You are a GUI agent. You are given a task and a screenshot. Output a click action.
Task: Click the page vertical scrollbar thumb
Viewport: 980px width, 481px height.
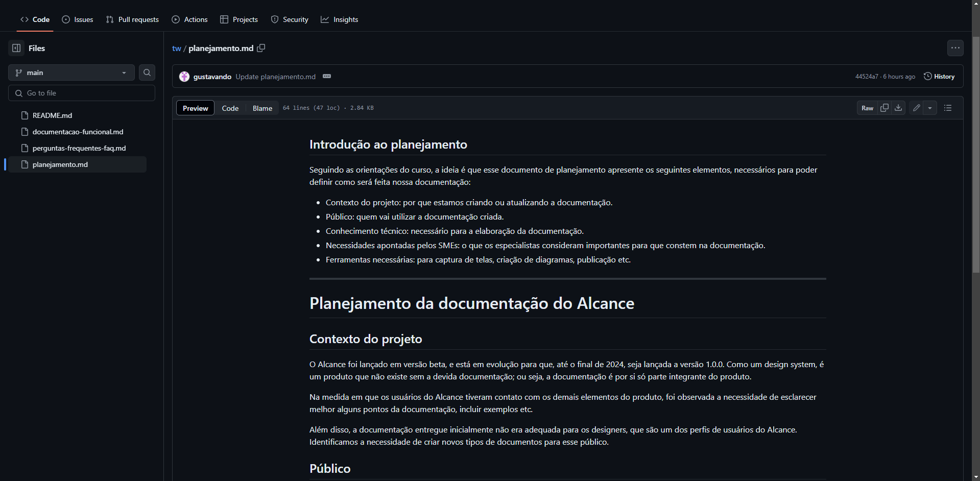click(x=976, y=154)
